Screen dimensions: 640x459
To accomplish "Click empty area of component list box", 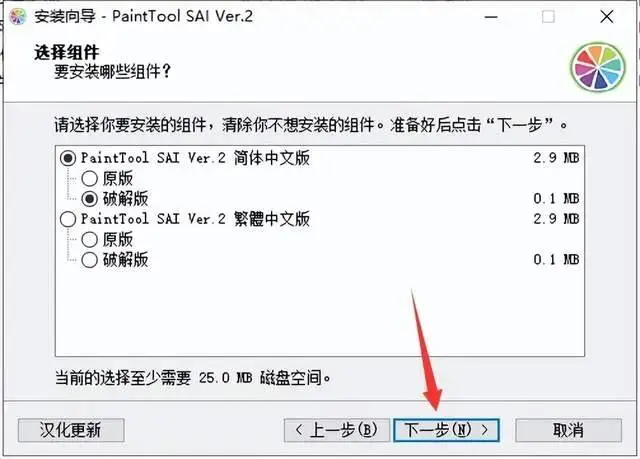I will click(320, 312).
